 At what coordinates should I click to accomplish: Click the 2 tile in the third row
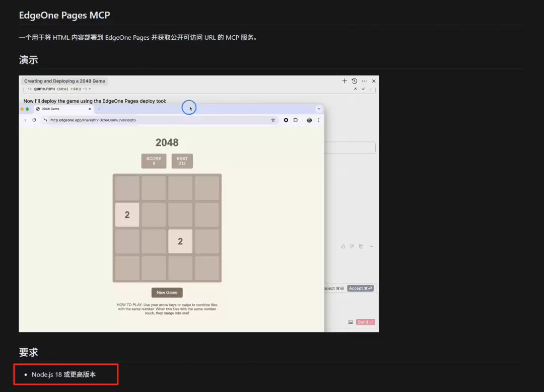tap(180, 241)
